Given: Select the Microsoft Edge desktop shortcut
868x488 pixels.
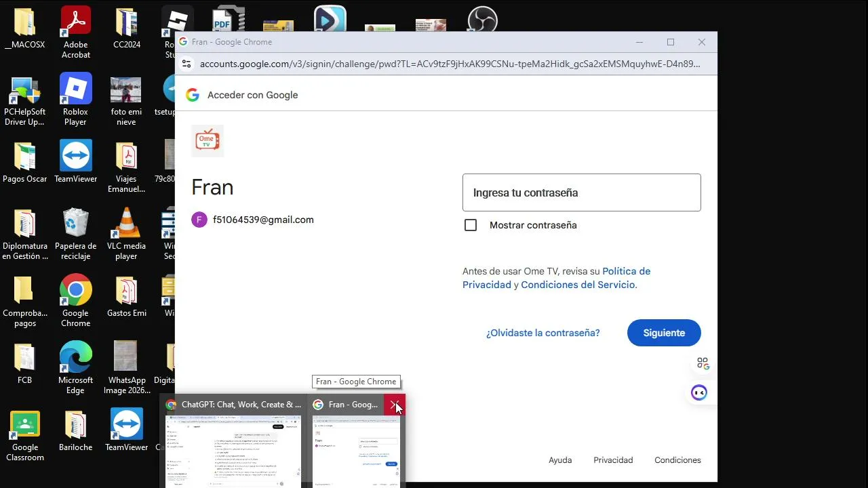Looking at the screenshot, I should 75,368.
